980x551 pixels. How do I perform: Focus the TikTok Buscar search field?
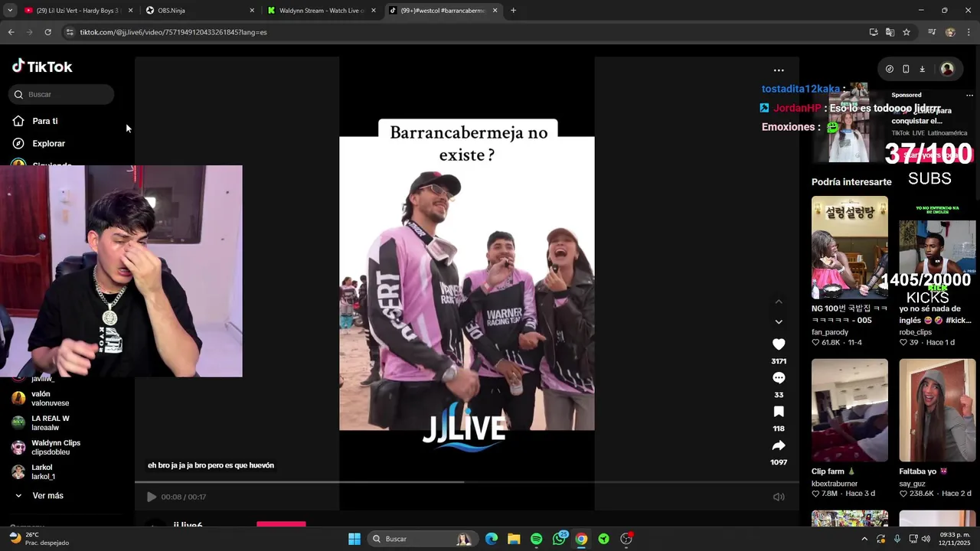pyautogui.click(x=61, y=94)
